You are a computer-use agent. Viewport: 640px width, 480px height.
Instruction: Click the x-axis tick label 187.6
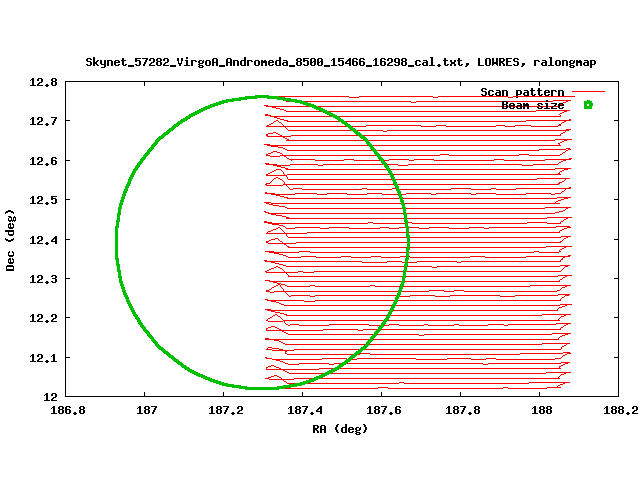tap(384, 410)
